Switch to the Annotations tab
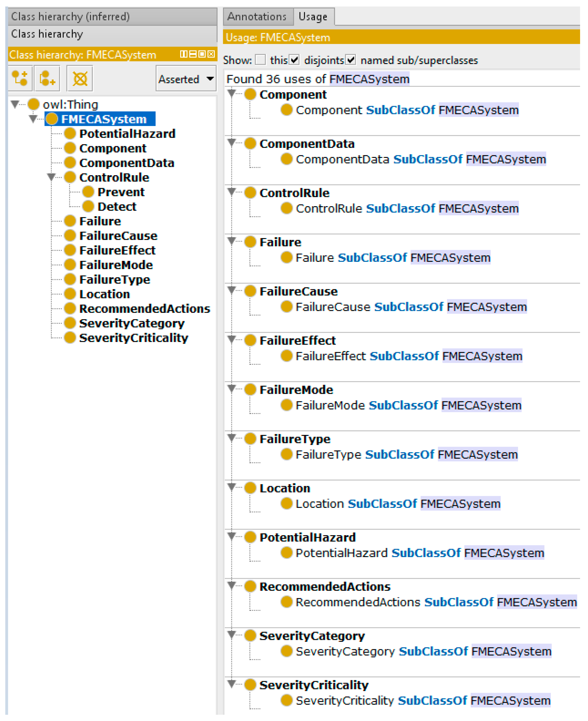This screenshot has width=588, height=721. pyautogui.click(x=257, y=17)
